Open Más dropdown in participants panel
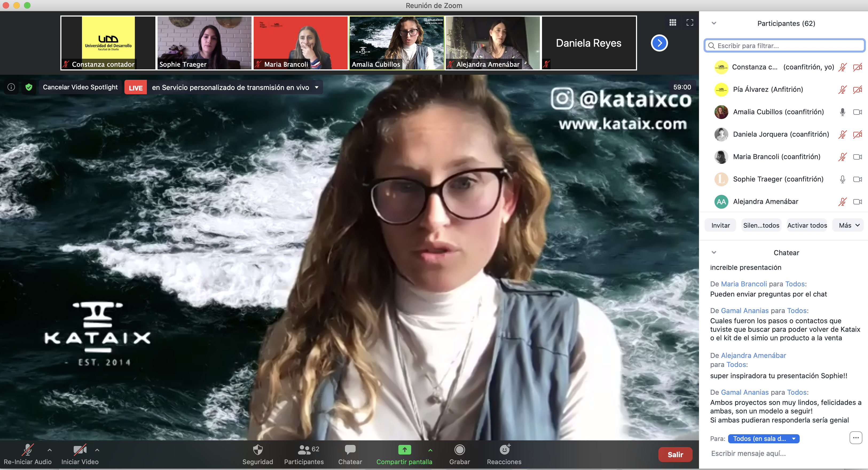The image size is (868, 470). click(848, 226)
